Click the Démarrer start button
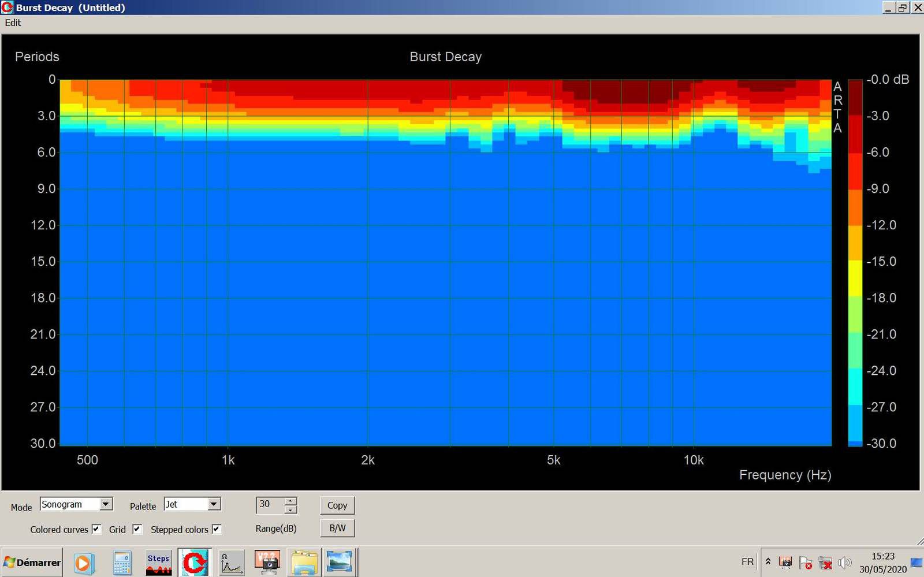This screenshot has width=924, height=577. point(32,563)
